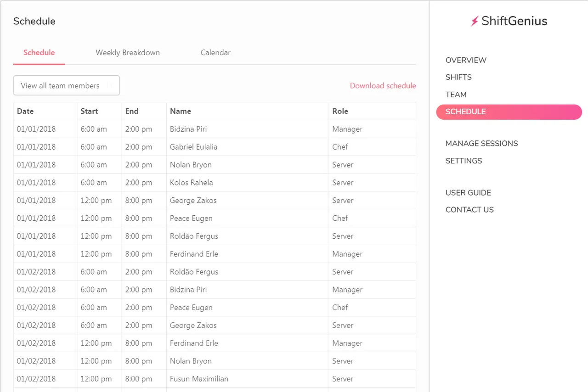Open SETTINGS from the sidebar
Screen dimensions: 588x392
(464, 161)
